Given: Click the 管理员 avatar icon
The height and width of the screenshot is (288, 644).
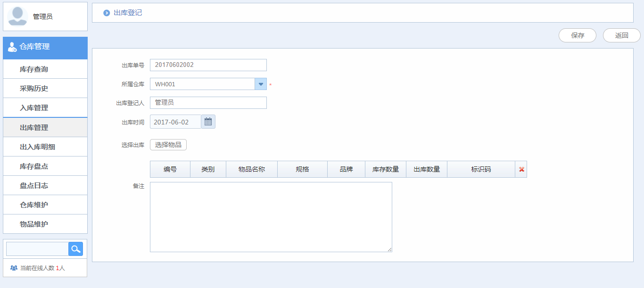Looking at the screenshot, I should pos(17,15).
